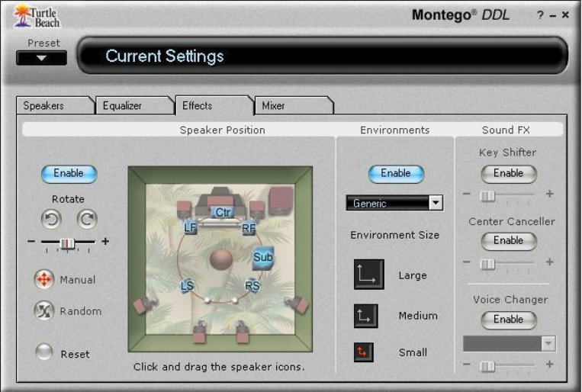582x392 pixels.
Task: Toggle Key Shifter Enable button
Action: click(x=509, y=174)
